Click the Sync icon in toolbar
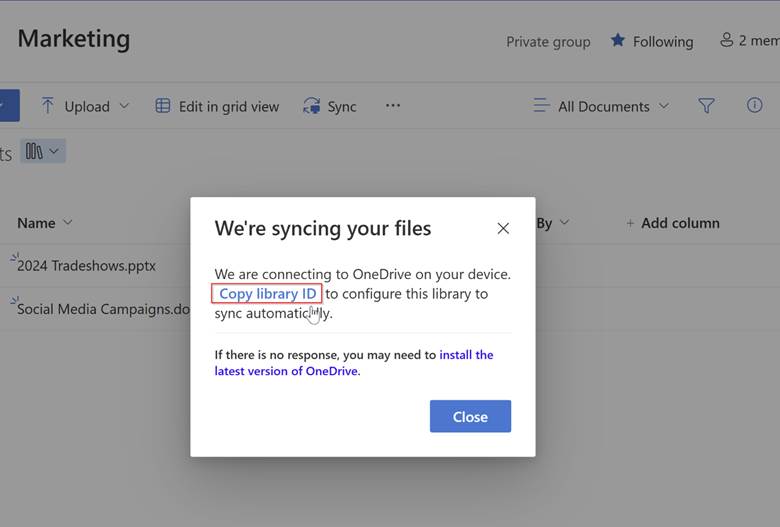Image resolution: width=780 pixels, height=527 pixels. (x=311, y=106)
